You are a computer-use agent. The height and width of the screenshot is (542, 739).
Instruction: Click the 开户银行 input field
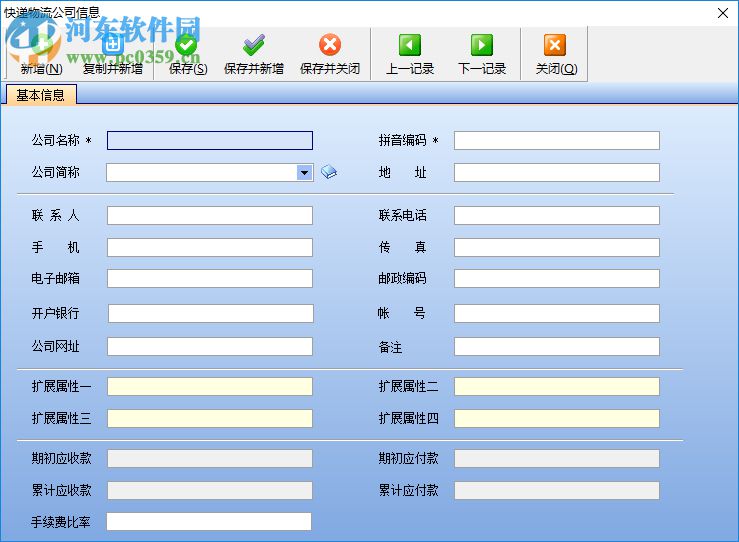[x=211, y=313]
